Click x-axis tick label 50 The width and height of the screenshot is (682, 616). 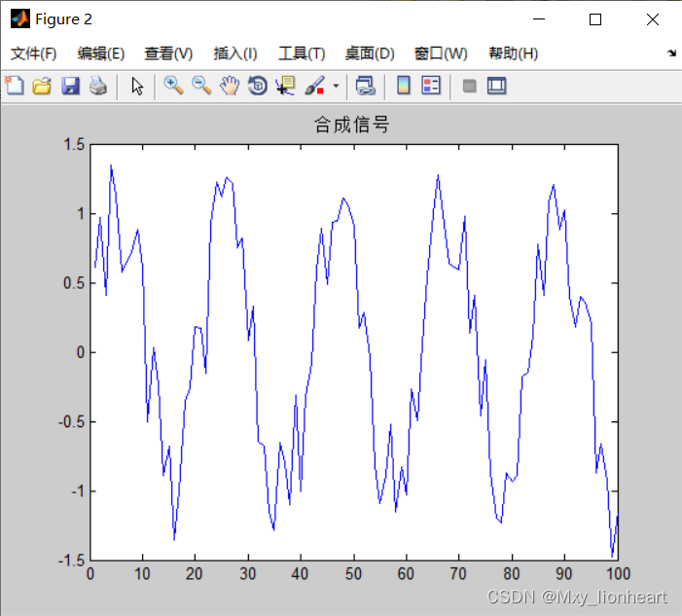pos(353,574)
